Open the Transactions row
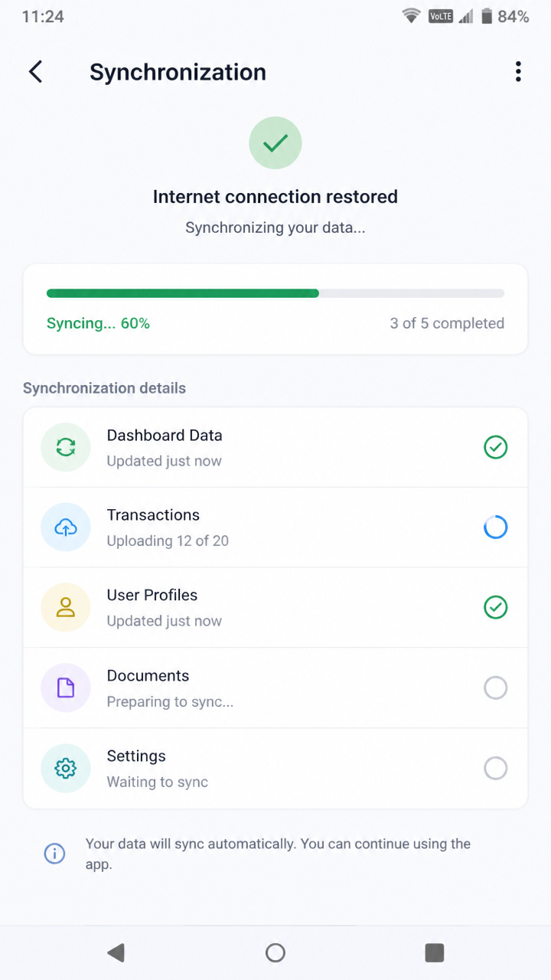The image size is (551, 980). (x=275, y=528)
